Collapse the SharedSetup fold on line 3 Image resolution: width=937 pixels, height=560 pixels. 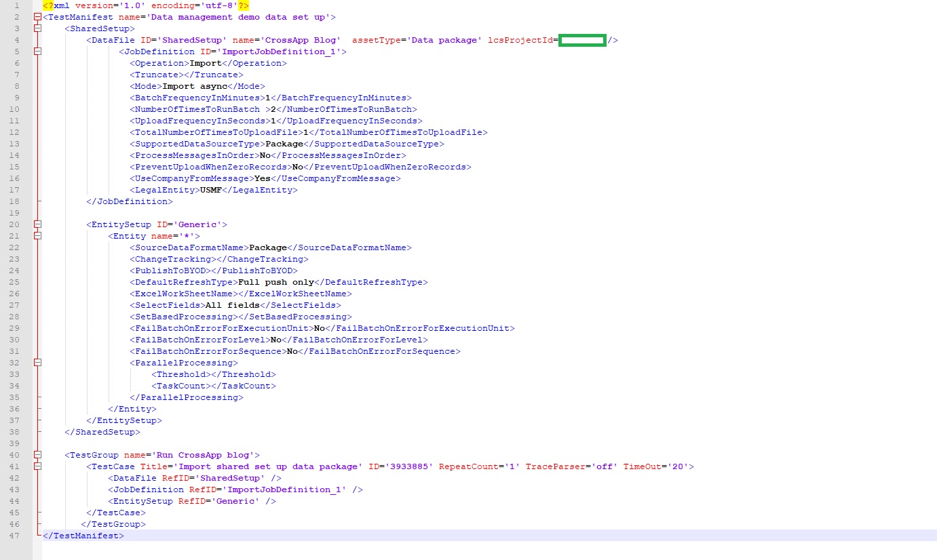coord(37,28)
